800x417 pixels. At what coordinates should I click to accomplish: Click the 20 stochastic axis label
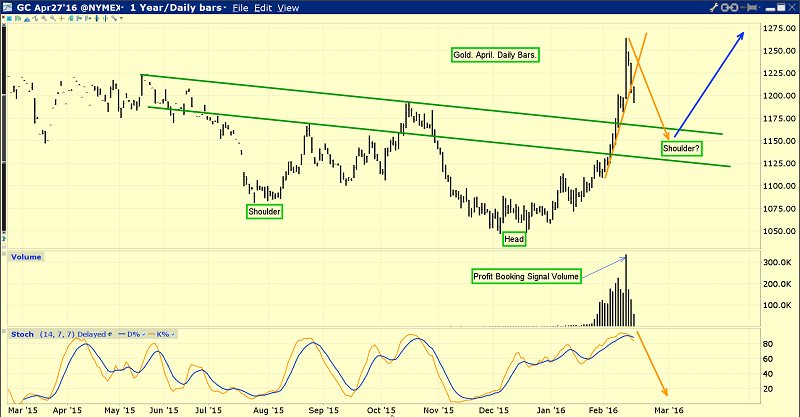[x=767, y=389]
